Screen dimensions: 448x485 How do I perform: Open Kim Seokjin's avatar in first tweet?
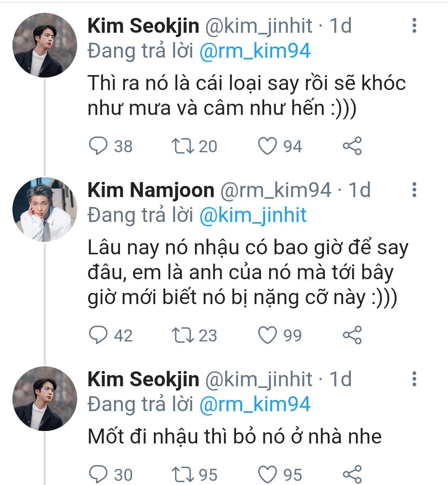(45, 45)
